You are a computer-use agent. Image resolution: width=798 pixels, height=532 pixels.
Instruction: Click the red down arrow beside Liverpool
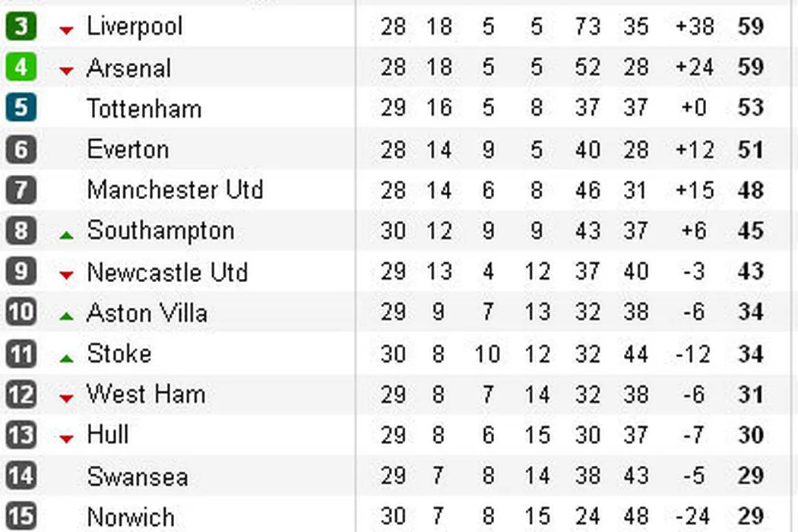pos(67,30)
